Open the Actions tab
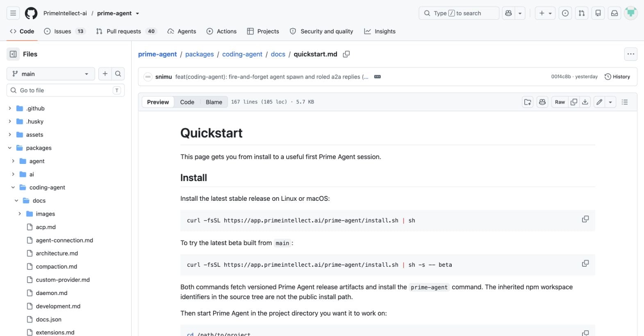Screen dimensions: 644x336 221,31
